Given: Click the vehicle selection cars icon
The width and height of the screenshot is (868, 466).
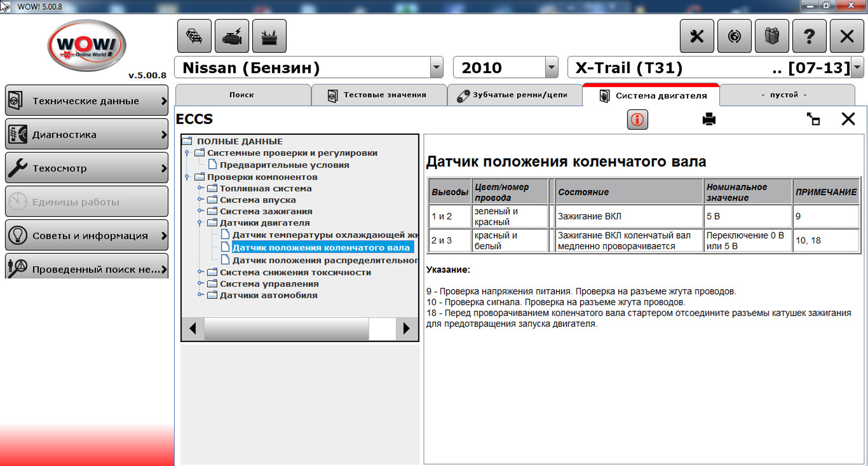Looking at the screenshot, I should click(194, 36).
